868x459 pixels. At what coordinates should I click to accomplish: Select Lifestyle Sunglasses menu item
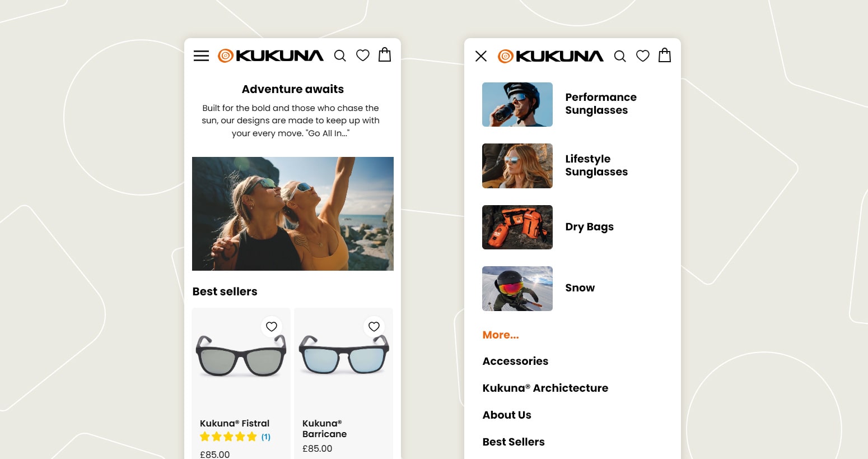[x=596, y=165]
